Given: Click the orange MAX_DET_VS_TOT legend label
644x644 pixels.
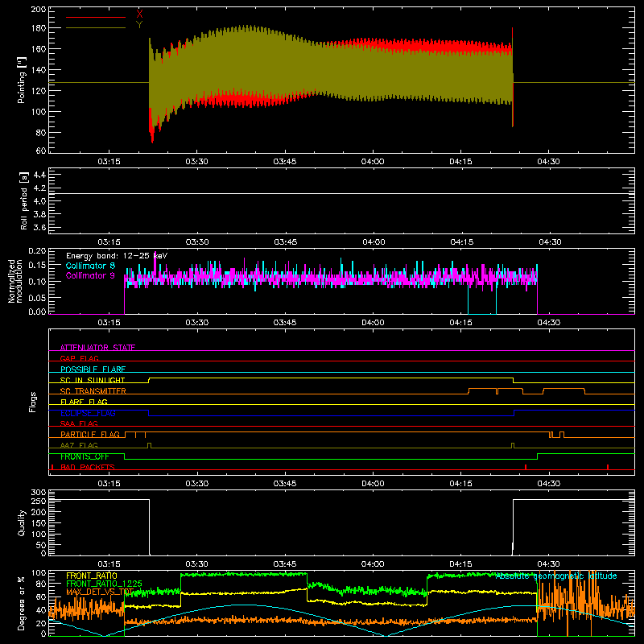Looking at the screenshot, I should point(100,592).
